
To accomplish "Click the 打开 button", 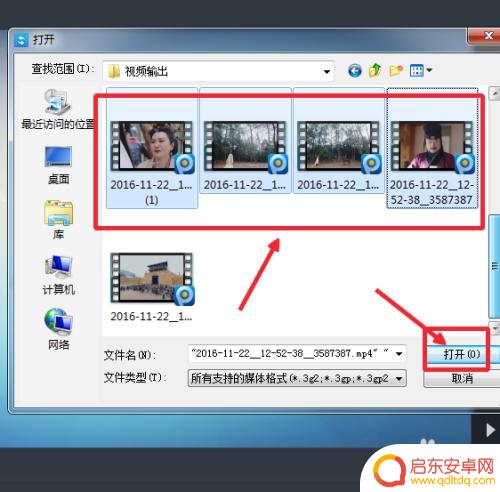I will coord(462,354).
